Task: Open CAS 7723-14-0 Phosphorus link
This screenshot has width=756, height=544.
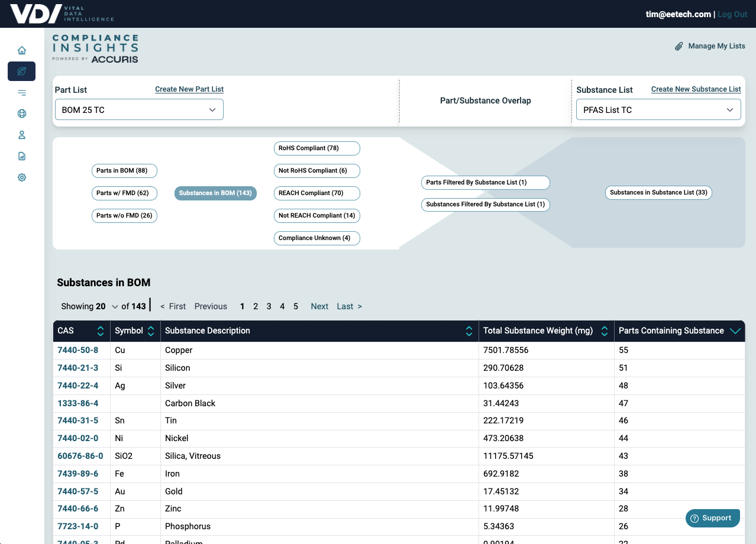Action: pos(78,526)
